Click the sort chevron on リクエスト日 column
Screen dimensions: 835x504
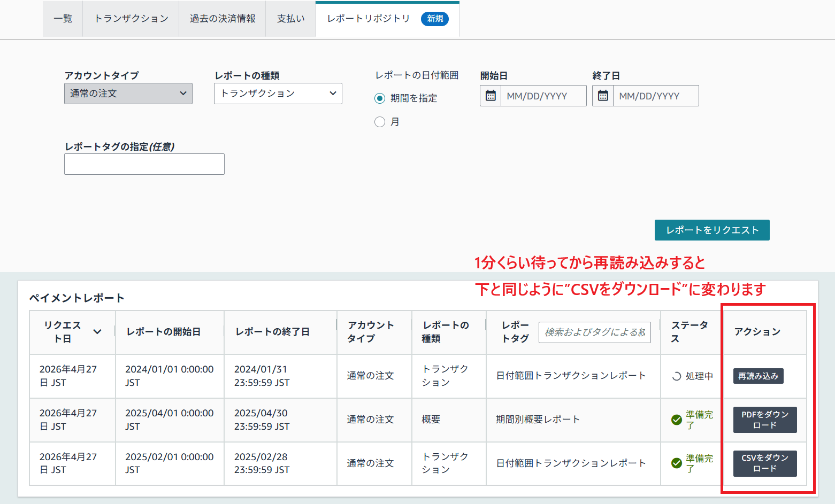[97, 331]
